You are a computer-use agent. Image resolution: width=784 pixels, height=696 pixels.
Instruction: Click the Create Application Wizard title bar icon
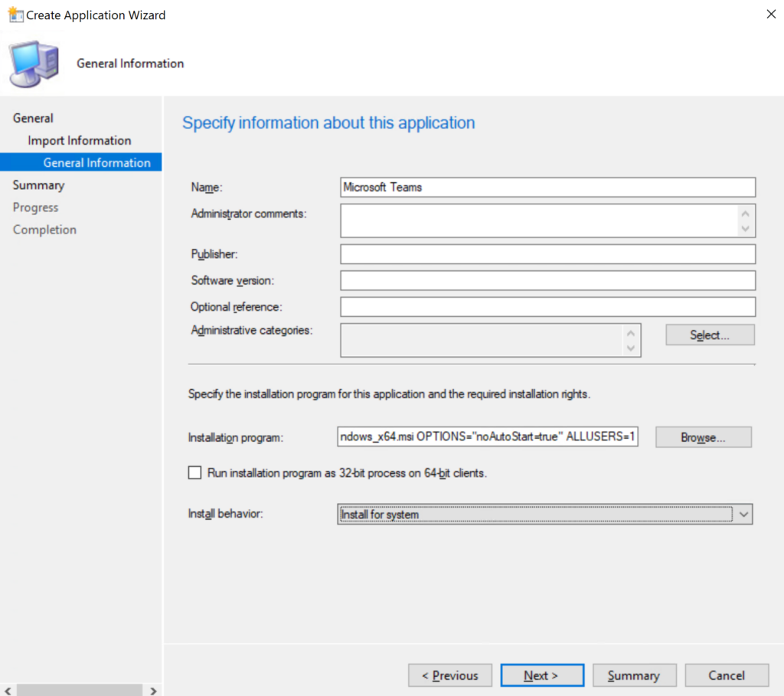point(14,14)
